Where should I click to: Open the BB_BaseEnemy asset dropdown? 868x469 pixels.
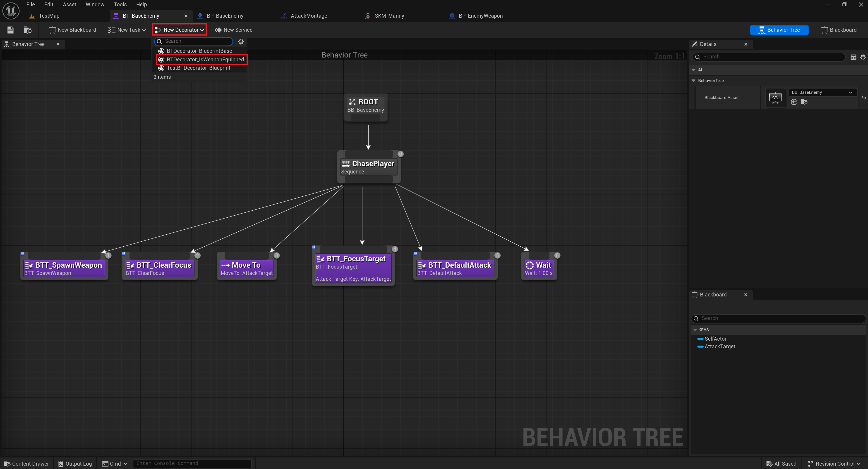(x=822, y=92)
